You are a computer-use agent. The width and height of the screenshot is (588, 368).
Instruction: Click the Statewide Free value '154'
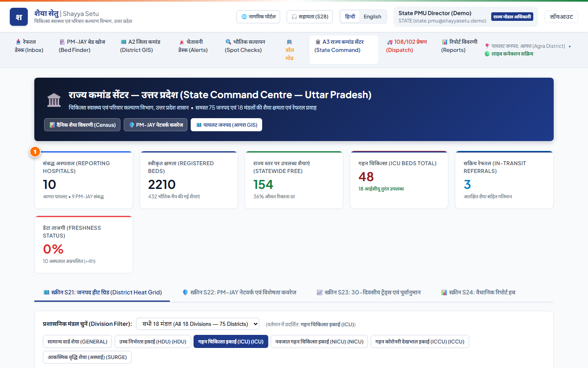263,185
